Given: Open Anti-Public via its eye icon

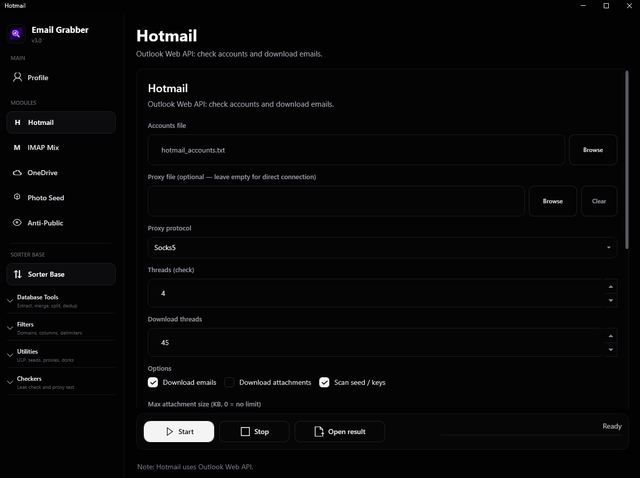Looking at the screenshot, I should coord(17,222).
